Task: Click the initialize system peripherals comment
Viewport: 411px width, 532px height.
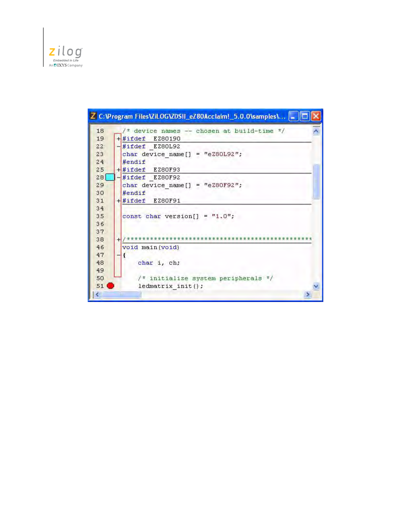Action: [205, 278]
